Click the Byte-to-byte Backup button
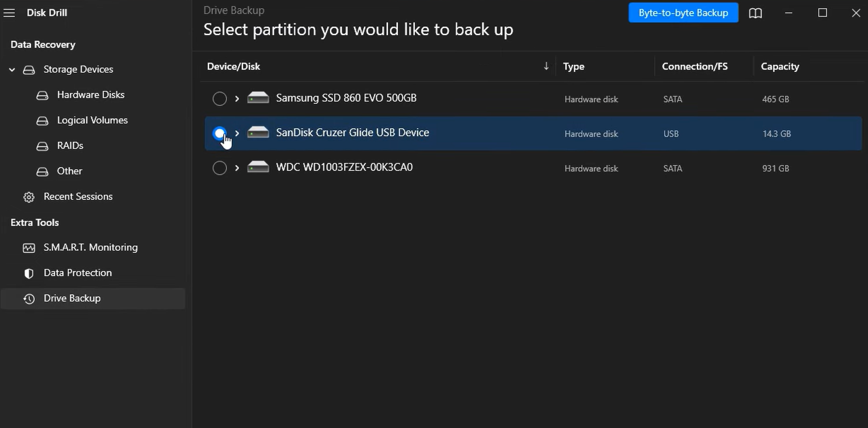Screen dimensions: 868x428 point(683,13)
